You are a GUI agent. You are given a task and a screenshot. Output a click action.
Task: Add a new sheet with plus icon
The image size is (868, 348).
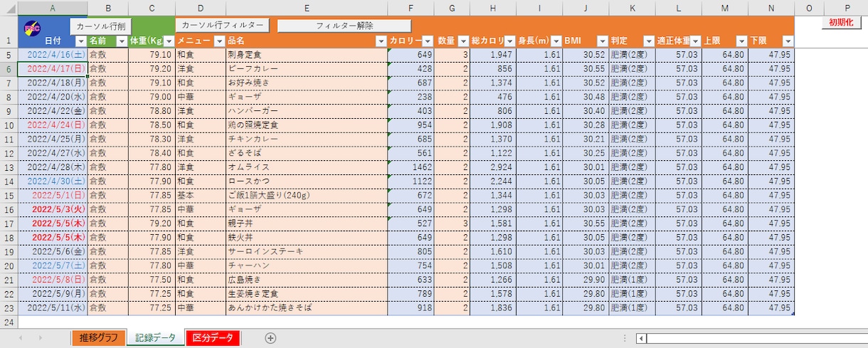(270, 338)
